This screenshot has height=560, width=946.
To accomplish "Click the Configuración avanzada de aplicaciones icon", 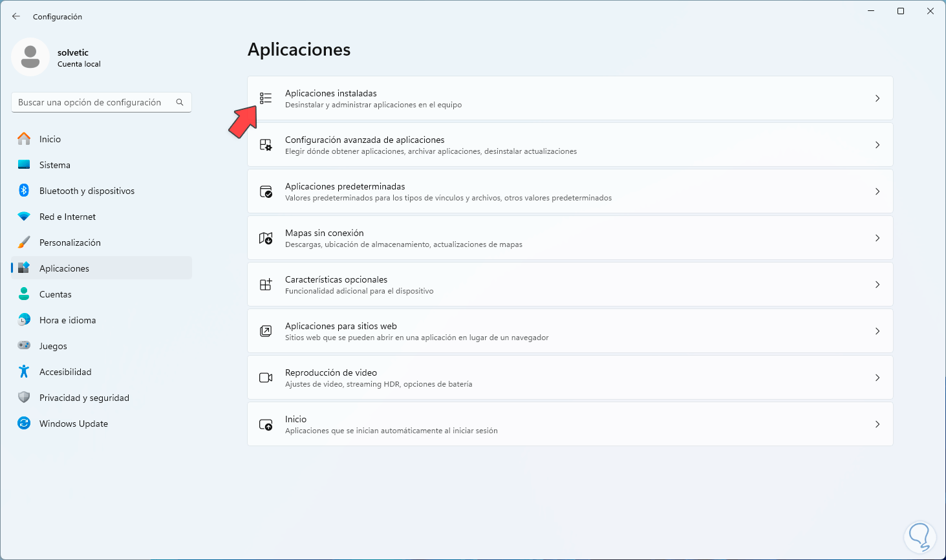I will [x=266, y=145].
